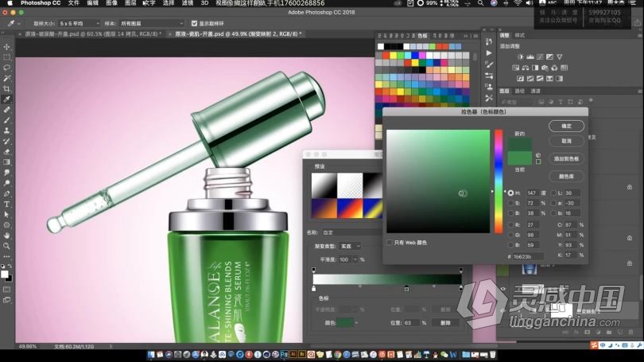Select the Move tool

(x=6, y=47)
